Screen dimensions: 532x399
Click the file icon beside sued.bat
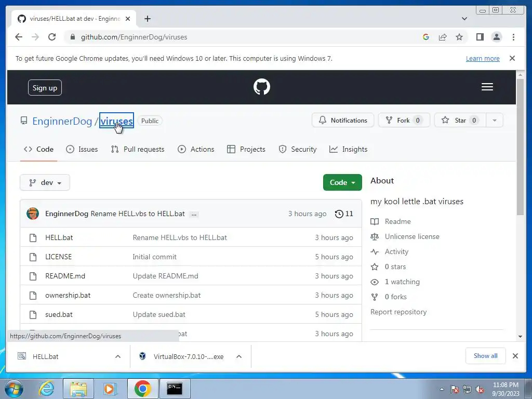33,314
